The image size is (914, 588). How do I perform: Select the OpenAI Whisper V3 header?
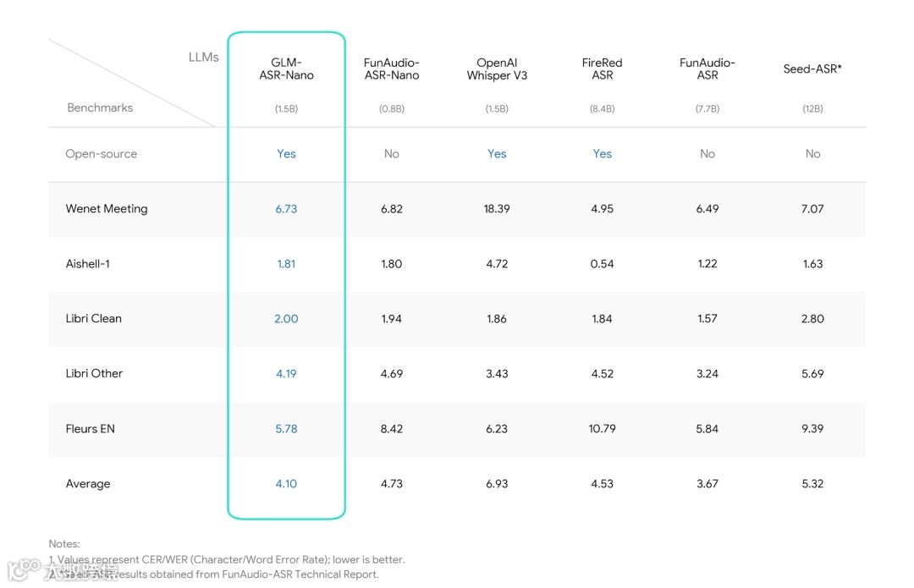(x=497, y=69)
